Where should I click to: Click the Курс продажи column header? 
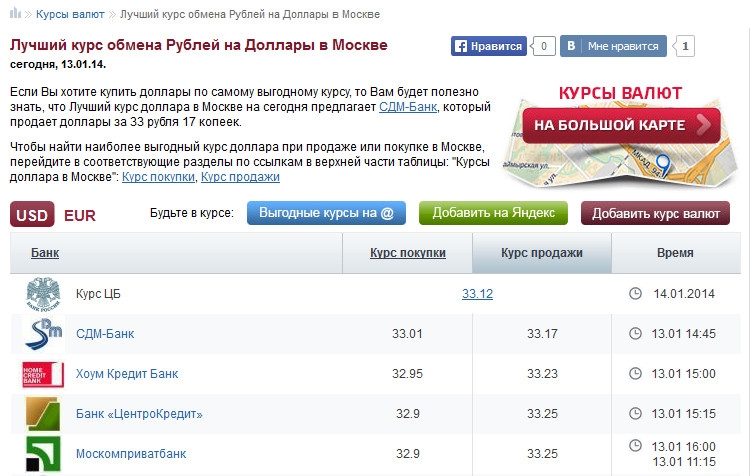tap(541, 253)
